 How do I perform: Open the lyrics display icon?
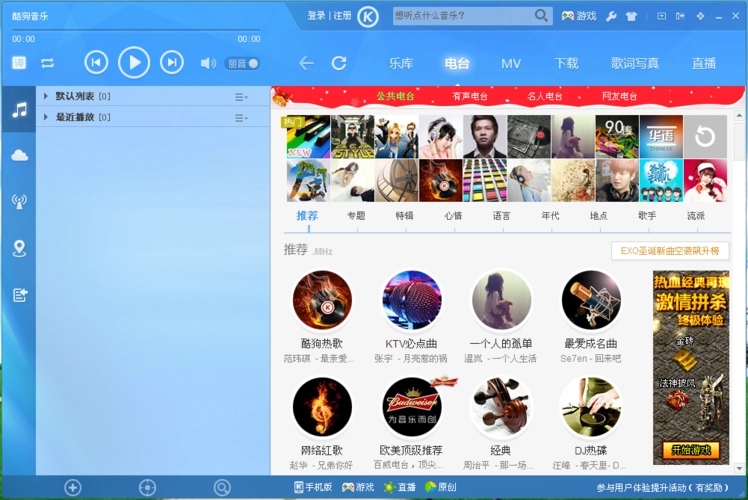click(19, 63)
